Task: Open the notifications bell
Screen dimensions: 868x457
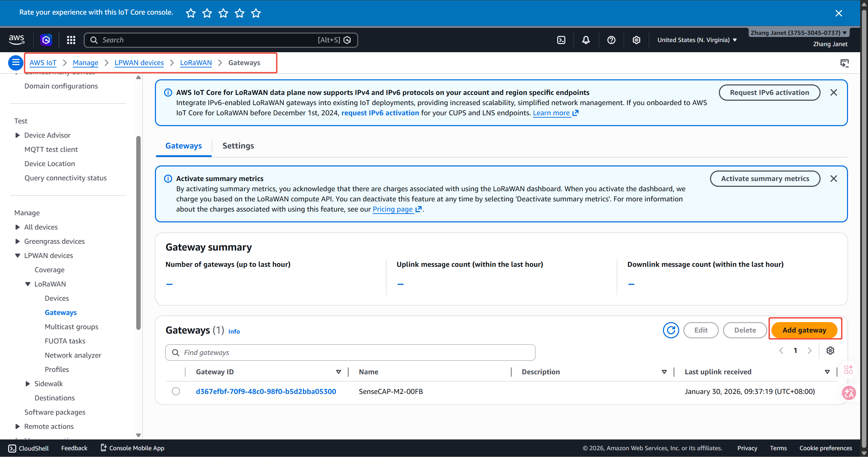Action: [586, 40]
